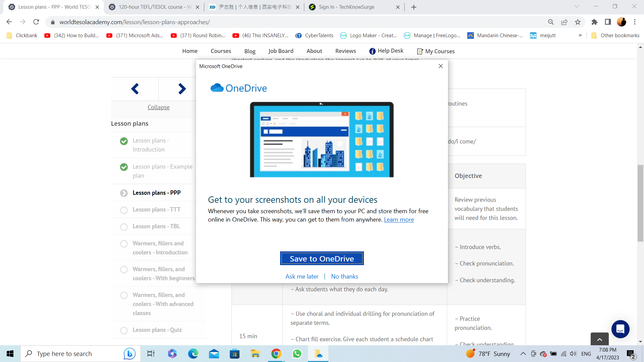This screenshot has height=362, width=644.
Task: Open My Courses link
Action: [436, 51]
